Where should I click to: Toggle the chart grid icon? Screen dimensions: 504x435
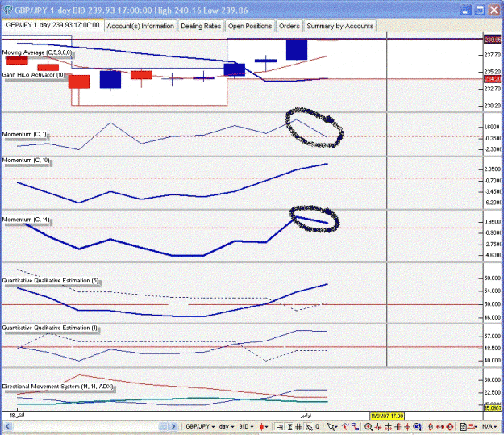(x=298, y=427)
